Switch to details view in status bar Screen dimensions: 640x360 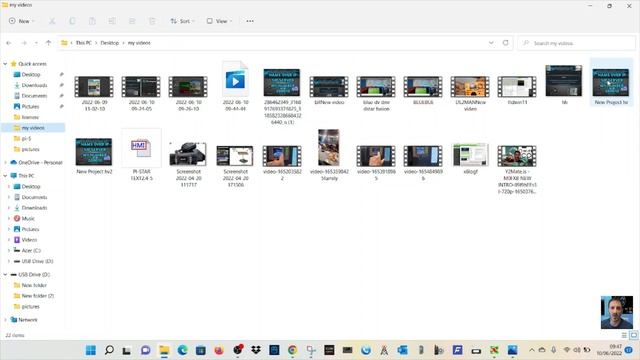pyautogui.click(x=624, y=335)
